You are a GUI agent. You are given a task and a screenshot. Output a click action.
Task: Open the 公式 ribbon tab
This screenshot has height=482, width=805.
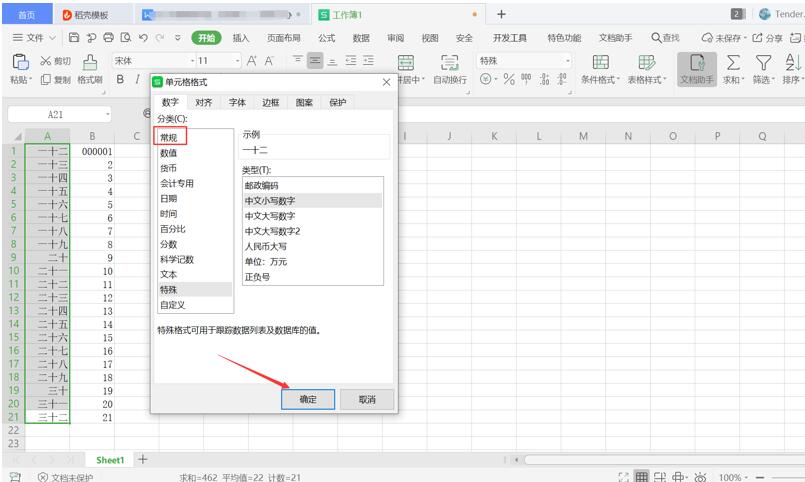point(326,38)
